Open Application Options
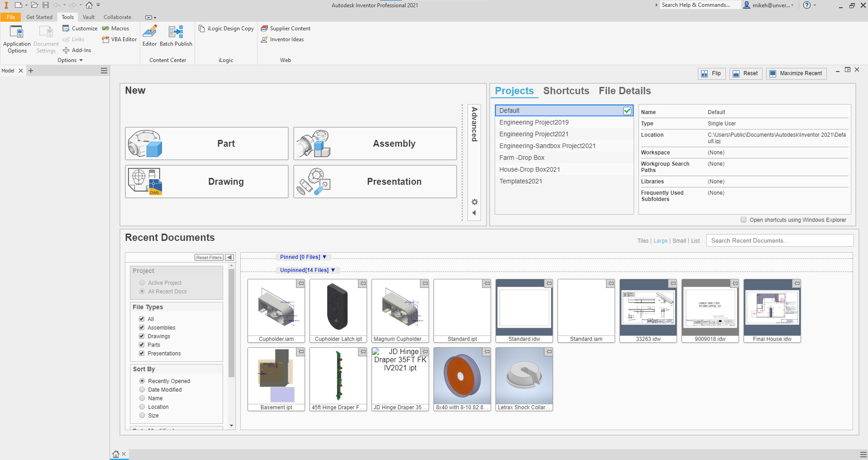The height and width of the screenshot is (460, 868). pos(17,39)
